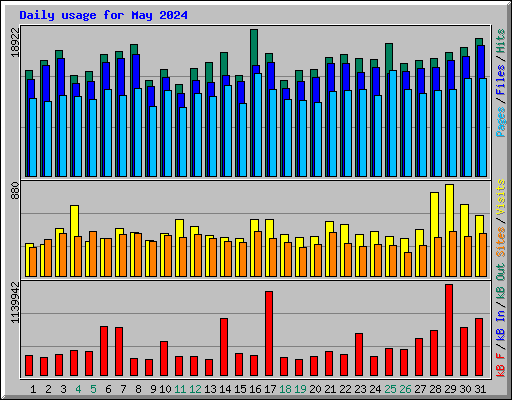
Task: Click day 26 weekend label on x-axis
Action: [x=405, y=389]
